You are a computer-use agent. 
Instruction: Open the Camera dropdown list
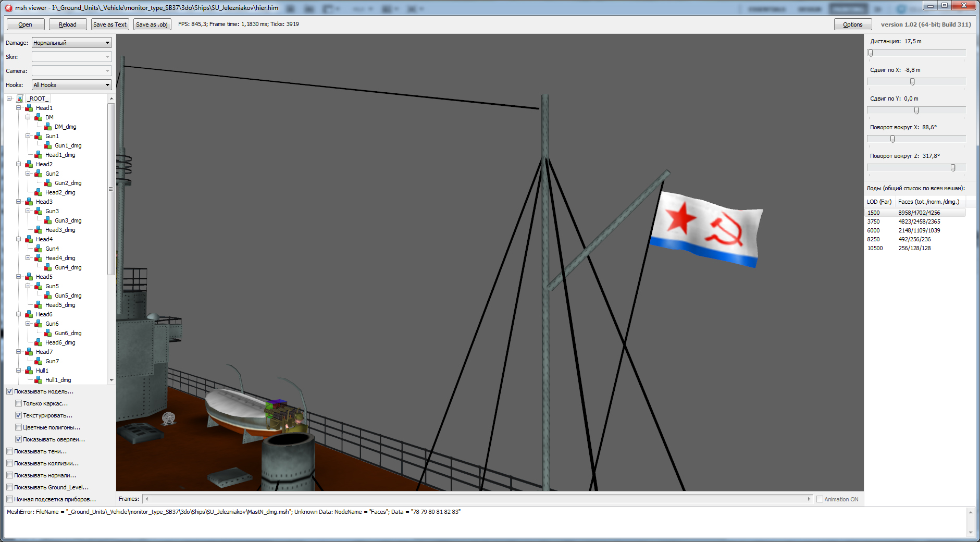tap(72, 71)
